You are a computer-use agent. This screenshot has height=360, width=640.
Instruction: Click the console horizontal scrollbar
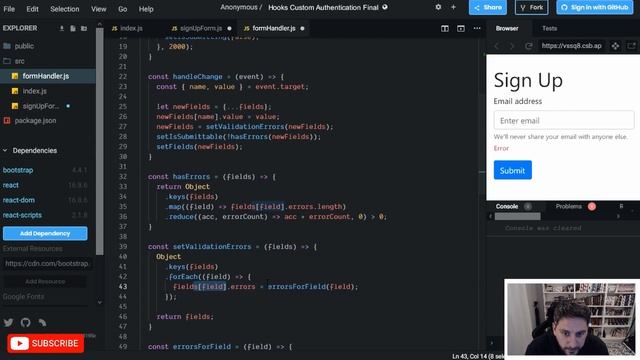[x=518, y=216]
